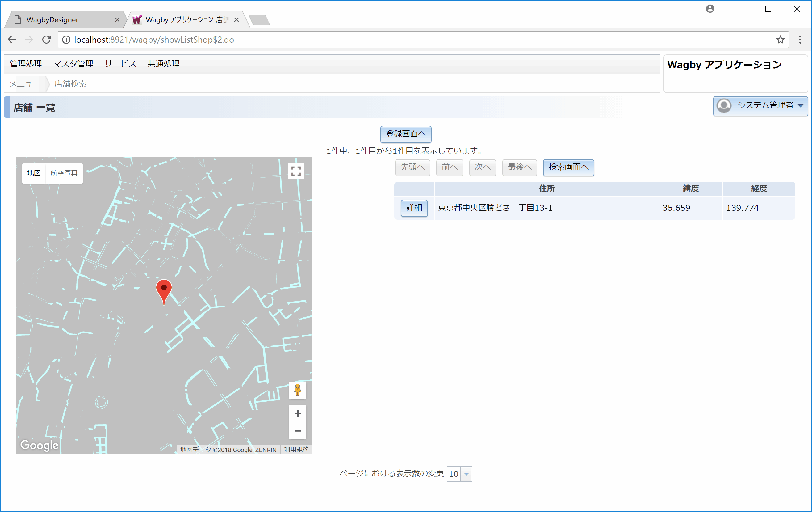This screenshot has height=512, width=812.
Task: Click the 次へ paging button
Action: pyautogui.click(x=482, y=167)
